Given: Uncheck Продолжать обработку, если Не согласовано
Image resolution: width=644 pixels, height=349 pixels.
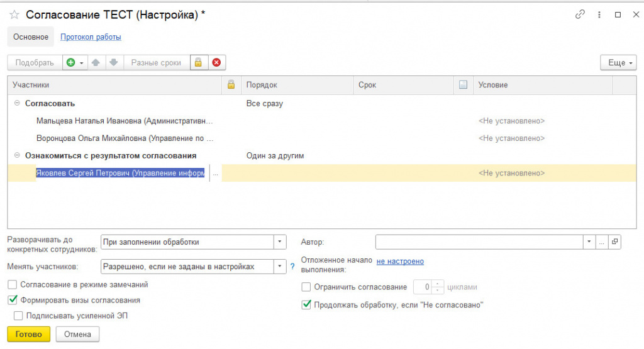Looking at the screenshot, I should click(306, 304).
